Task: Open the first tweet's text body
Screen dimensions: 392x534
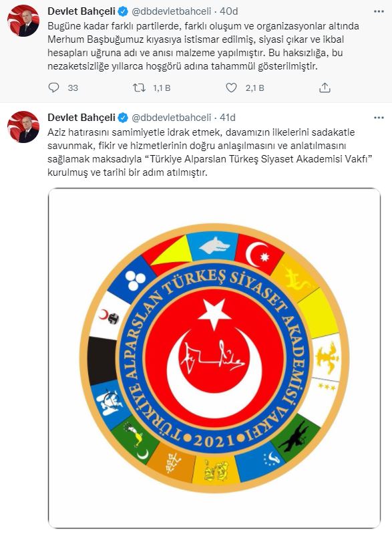Action: [x=203, y=46]
